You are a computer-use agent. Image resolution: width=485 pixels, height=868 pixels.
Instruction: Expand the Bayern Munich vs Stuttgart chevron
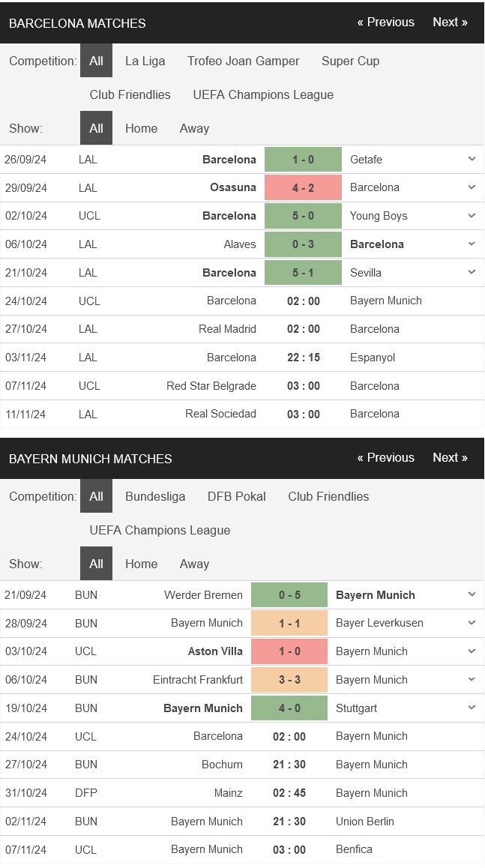(472, 708)
